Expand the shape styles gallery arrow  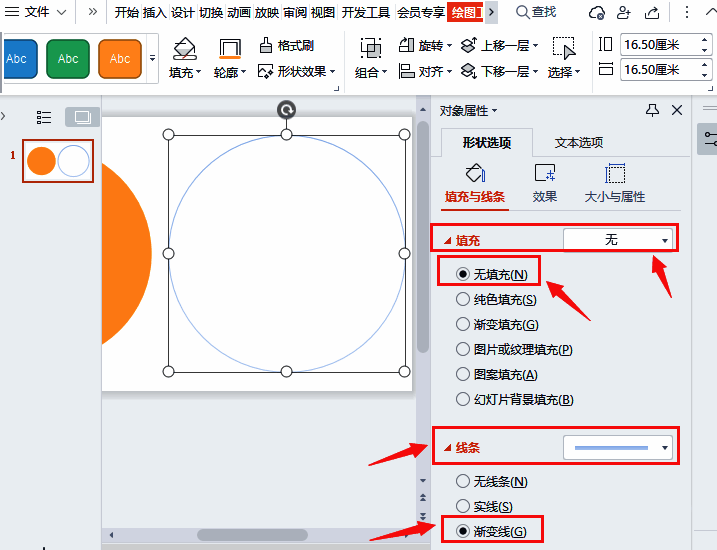point(152,58)
